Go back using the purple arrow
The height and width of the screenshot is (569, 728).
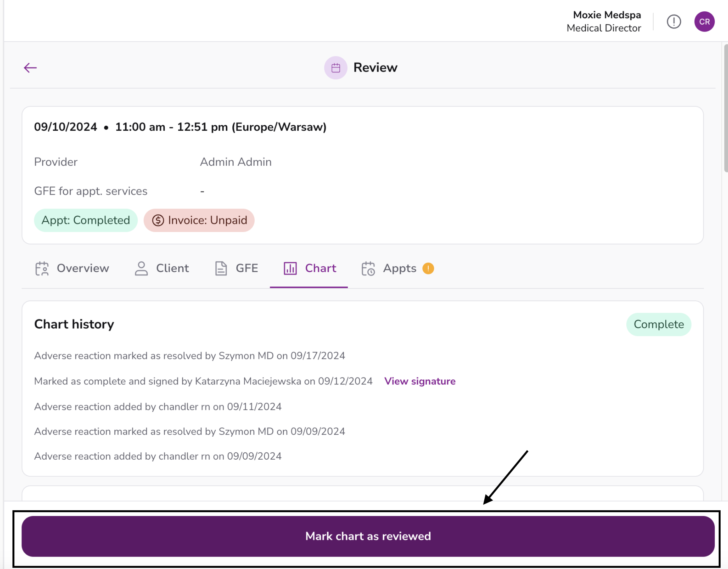[x=30, y=68]
